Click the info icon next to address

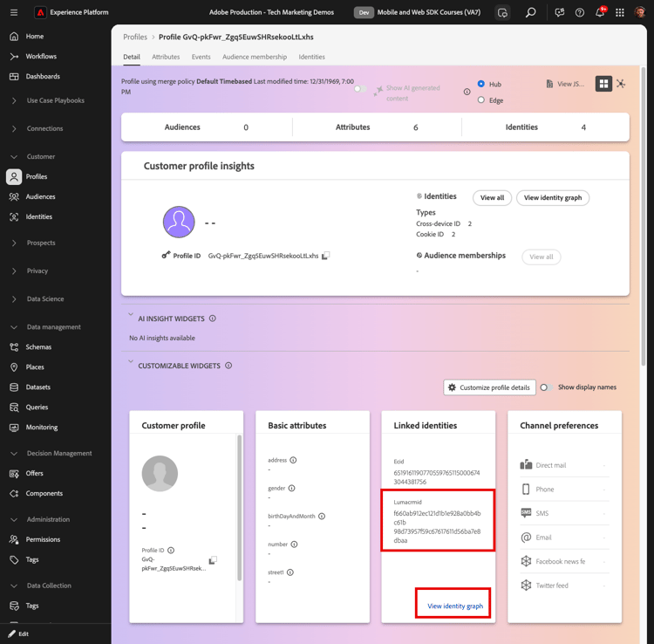pyautogui.click(x=293, y=460)
